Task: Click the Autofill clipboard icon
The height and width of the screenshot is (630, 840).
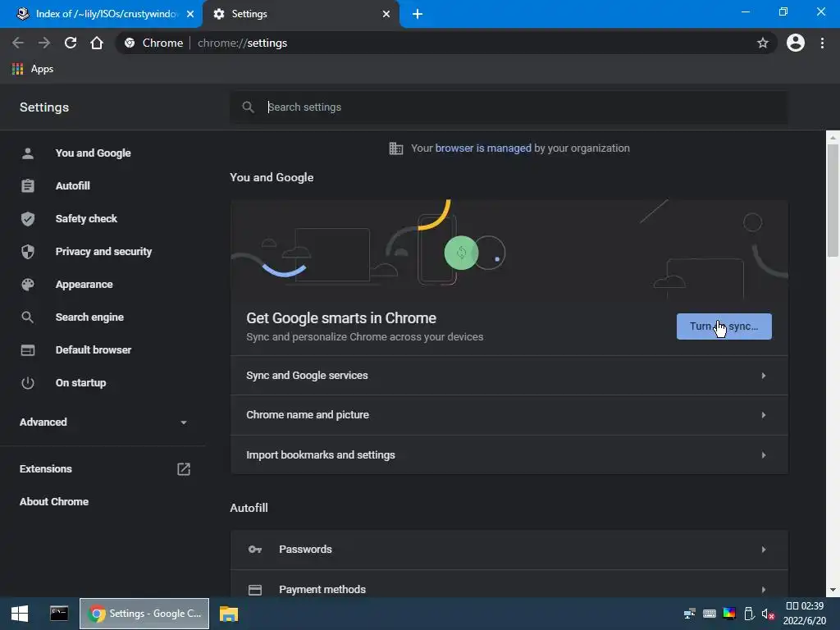Action: click(x=28, y=186)
